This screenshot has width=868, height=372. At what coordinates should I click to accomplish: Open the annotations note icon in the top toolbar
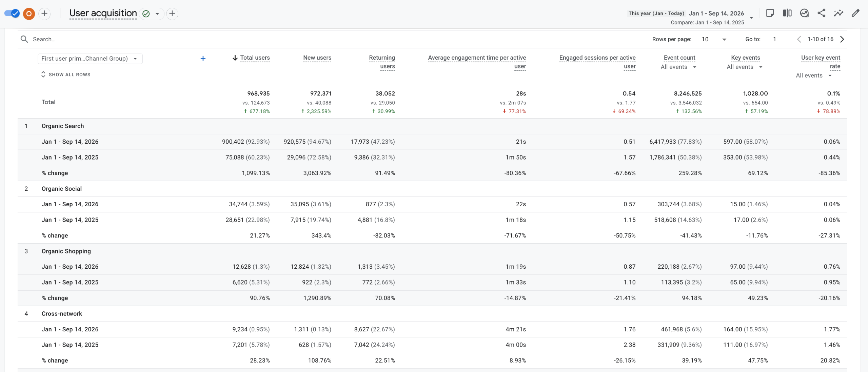click(770, 13)
